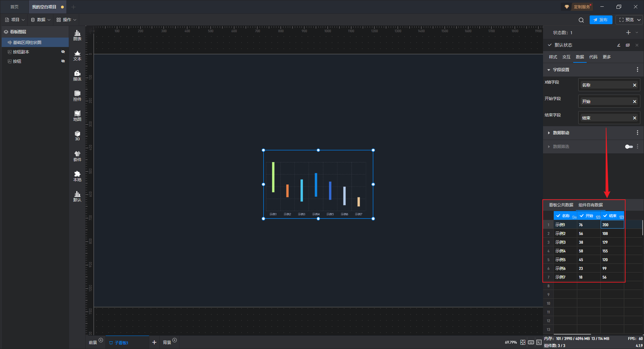Open the 操作 dropdown menu
Image resolution: width=644 pixels, height=349 pixels.
point(66,20)
